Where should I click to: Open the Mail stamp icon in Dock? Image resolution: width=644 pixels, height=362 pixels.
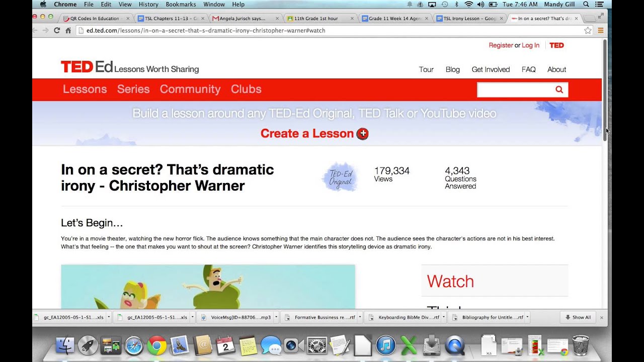point(180,345)
